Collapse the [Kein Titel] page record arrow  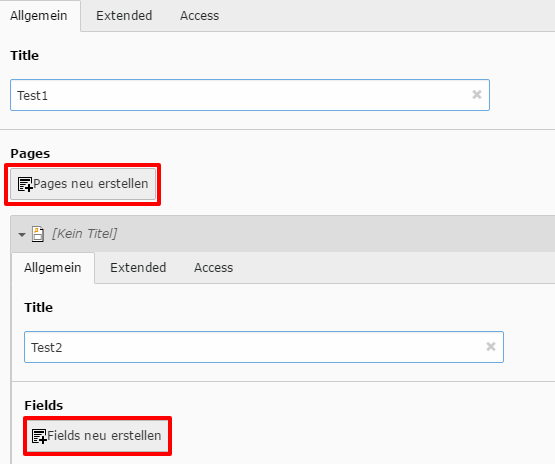pyautogui.click(x=22, y=235)
